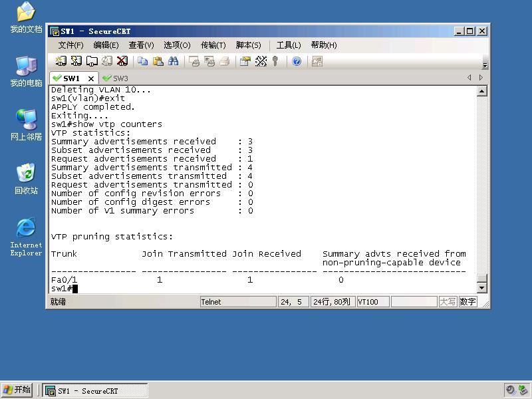Click the terminal scrollbar thumb
532x399 pixels.
pos(482,278)
